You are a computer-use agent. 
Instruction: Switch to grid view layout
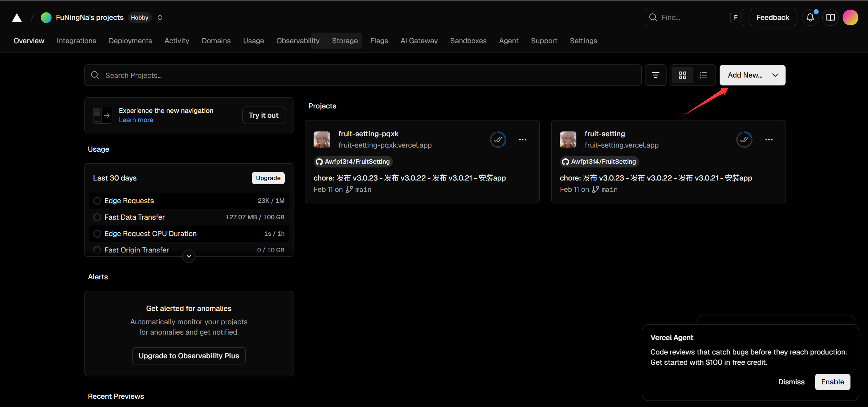click(x=682, y=75)
